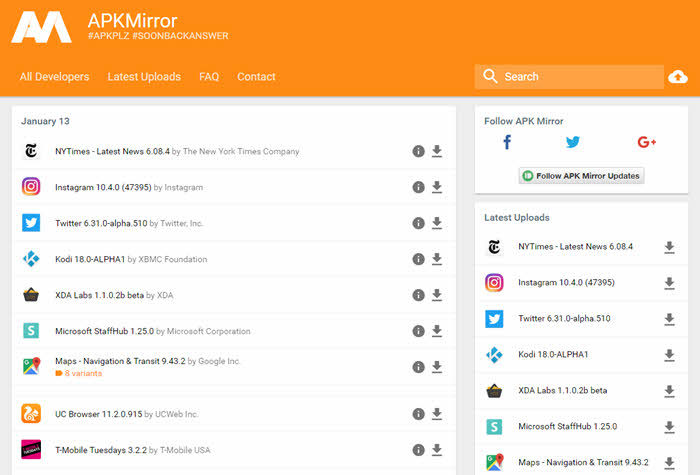Image resolution: width=700 pixels, height=475 pixels.
Task: Download Microsoft StaffHub from Latest Uploads sidebar
Action: (669, 427)
